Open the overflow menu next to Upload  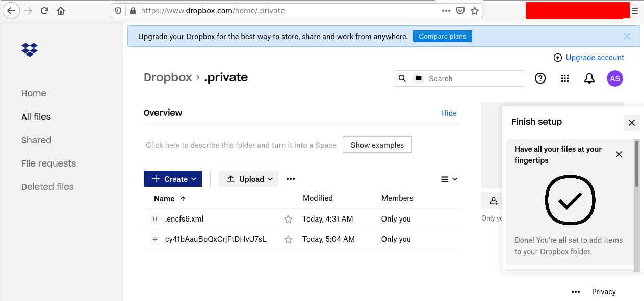[x=291, y=179]
